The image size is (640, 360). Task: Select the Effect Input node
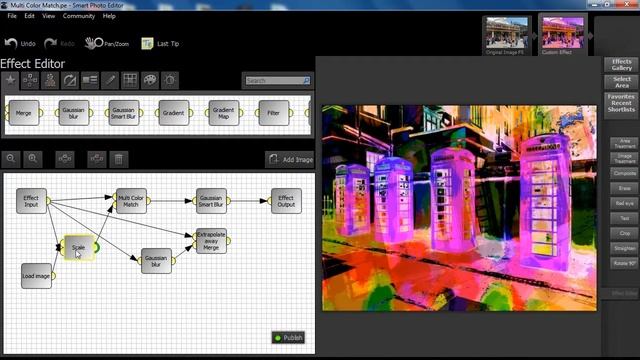(x=31, y=201)
